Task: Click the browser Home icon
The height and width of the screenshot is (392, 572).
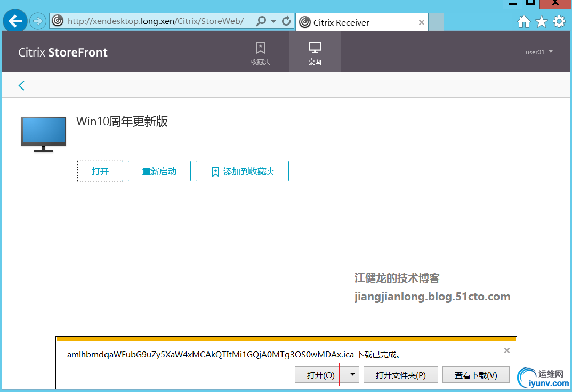Action: click(x=524, y=22)
